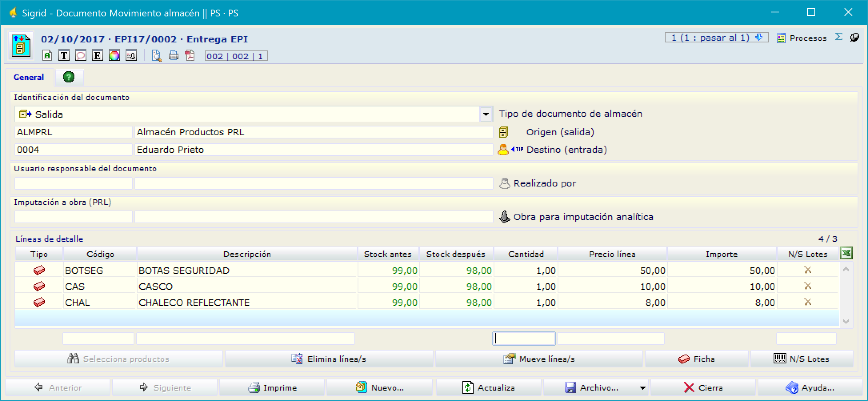The image size is (868, 401).
Task: Click the Descripción column header
Action: 247,254
